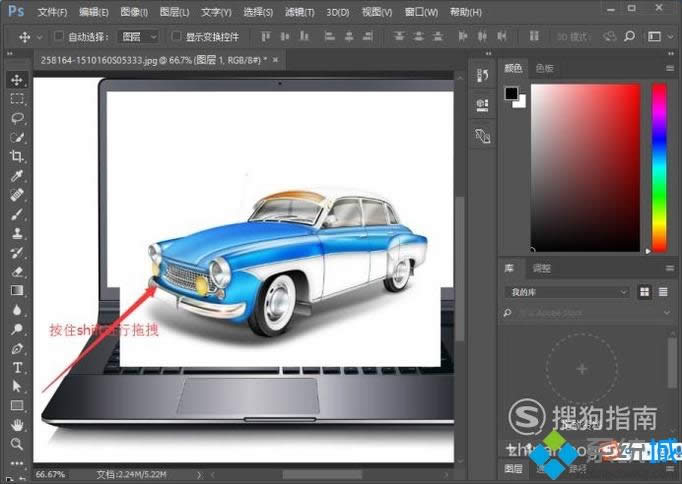This screenshot has width=682, height=484.
Task: Click the foreground black color swatch
Action: [512, 93]
